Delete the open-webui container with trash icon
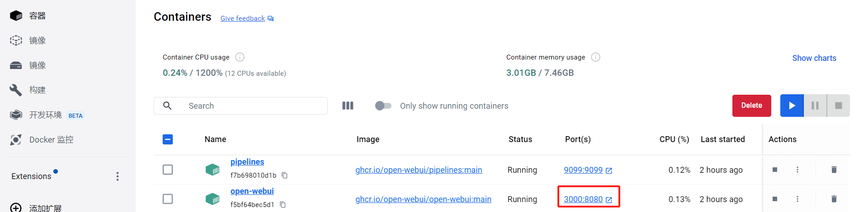This screenshot has width=868, height=212. pyautogui.click(x=834, y=199)
